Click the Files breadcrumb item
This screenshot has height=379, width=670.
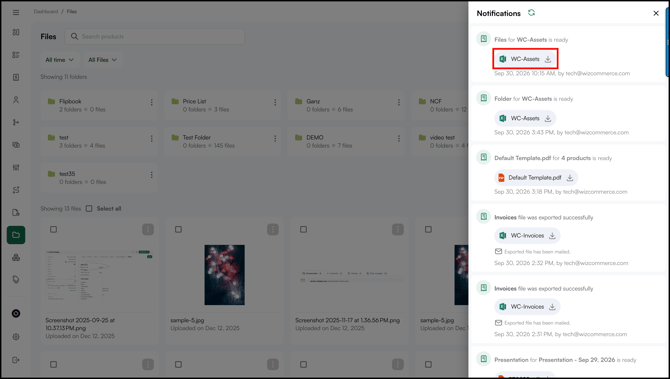coord(72,12)
